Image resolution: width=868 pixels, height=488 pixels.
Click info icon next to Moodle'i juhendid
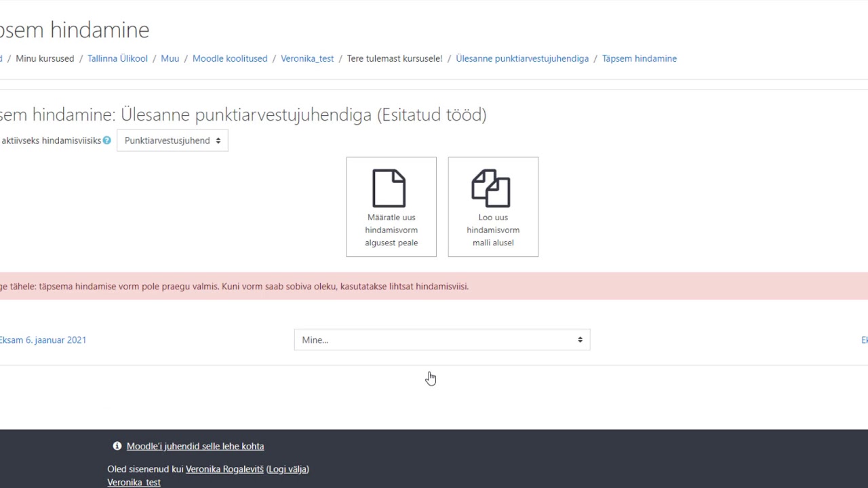point(117,446)
